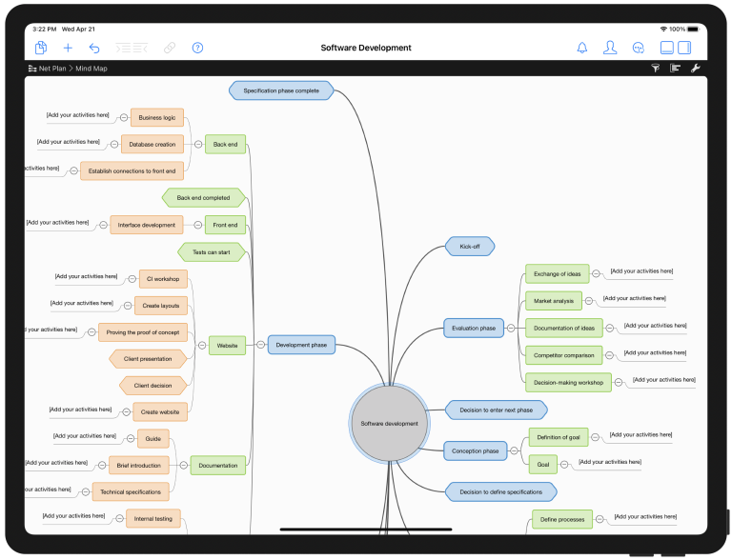The image size is (732, 560).
Task: Undo the last action with the undo arrow
Action: click(x=94, y=48)
